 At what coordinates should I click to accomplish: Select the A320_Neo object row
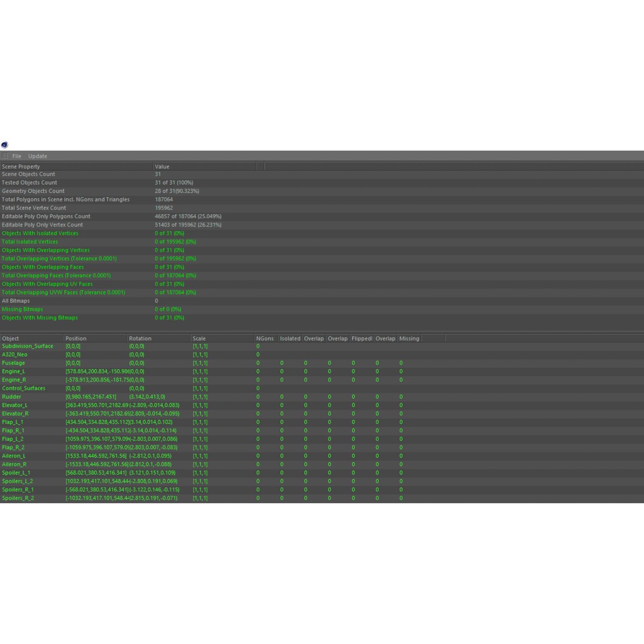point(322,354)
